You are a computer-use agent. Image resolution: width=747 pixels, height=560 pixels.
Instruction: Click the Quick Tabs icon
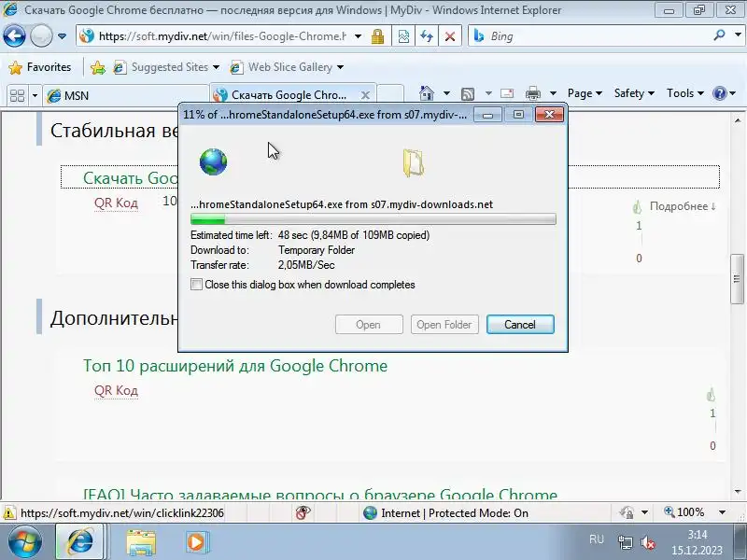click(17, 95)
